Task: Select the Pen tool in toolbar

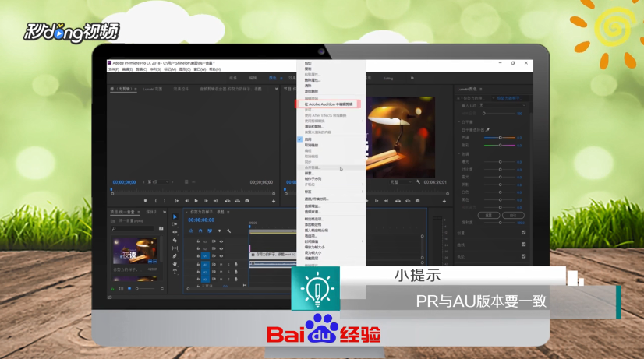Action: click(x=175, y=256)
